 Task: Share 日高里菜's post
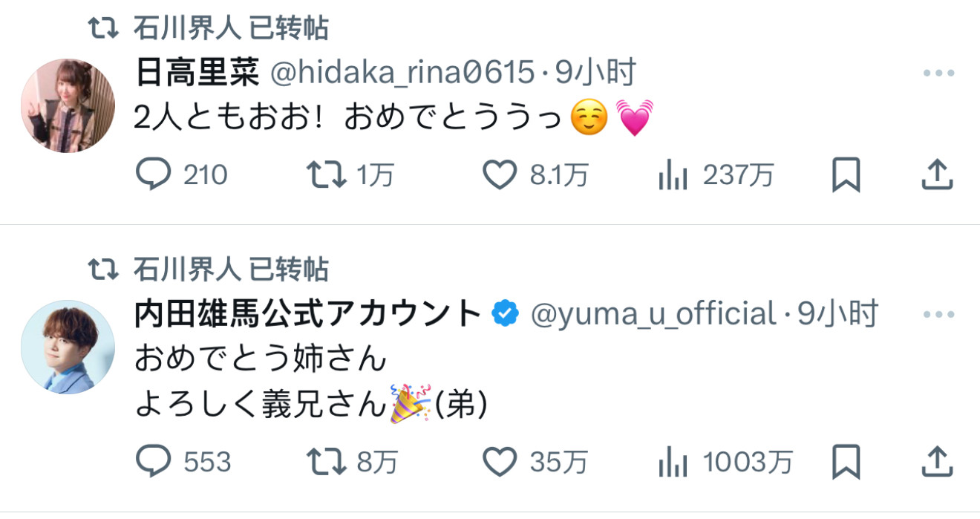[x=937, y=174]
